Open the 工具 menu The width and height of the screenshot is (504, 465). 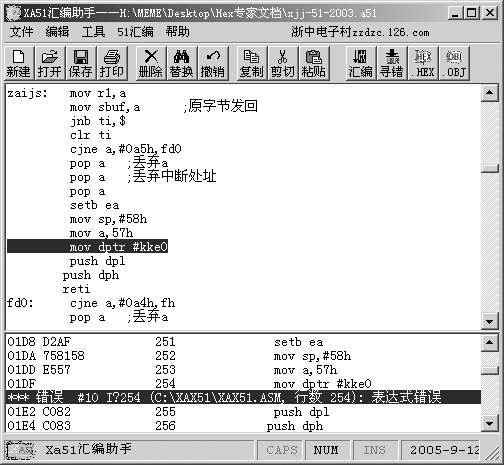pos(93,32)
